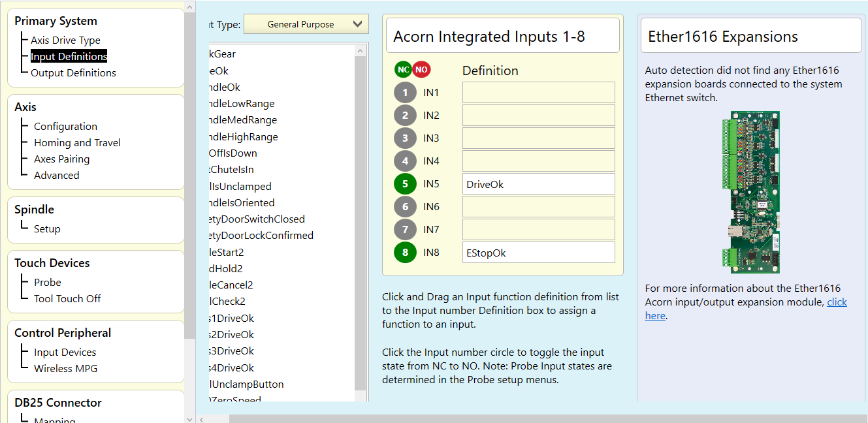868x423 pixels.
Task: Click the IN1 Definition box
Action: tap(539, 93)
